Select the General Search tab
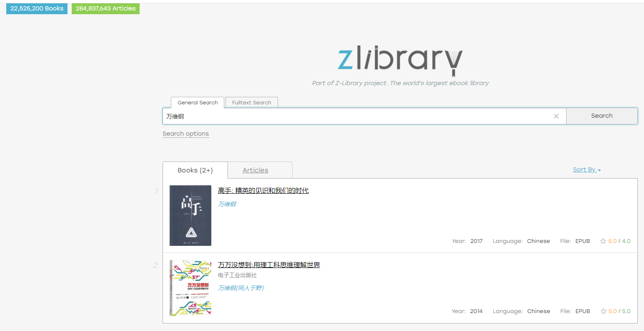Image resolution: width=644 pixels, height=331 pixels. pos(197,102)
